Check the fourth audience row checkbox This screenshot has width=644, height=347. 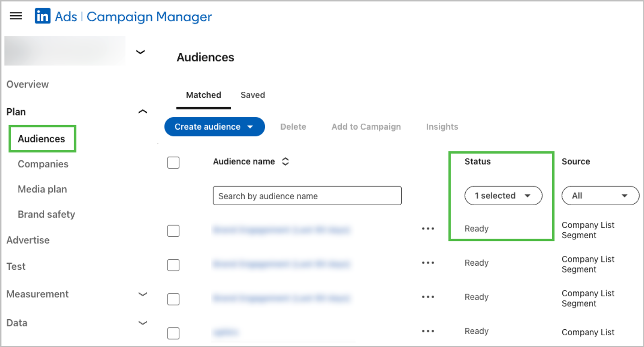173,333
